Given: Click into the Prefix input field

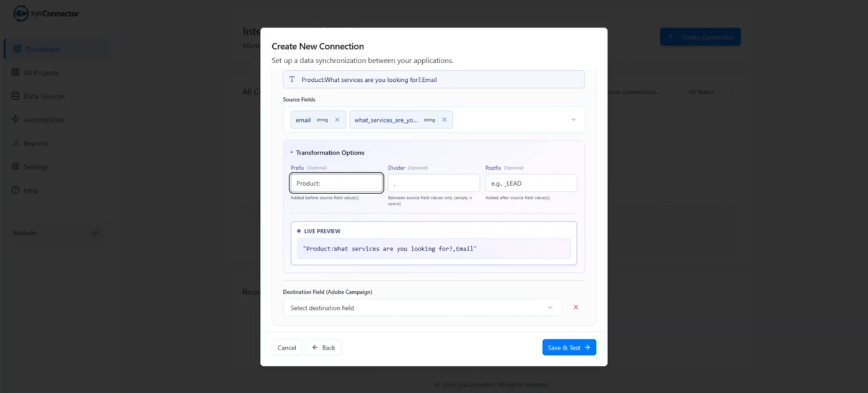Looking at the screenshot, I should (337, 183).
